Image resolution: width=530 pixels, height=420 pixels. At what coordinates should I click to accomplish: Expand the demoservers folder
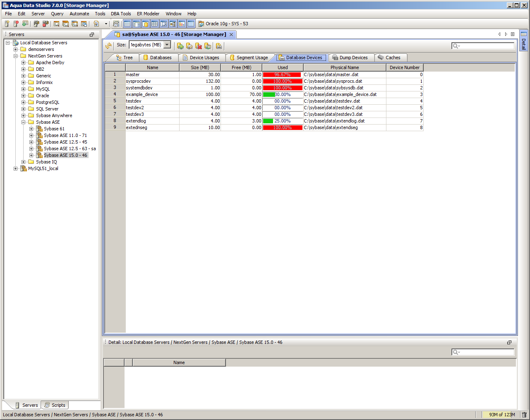(16, 49)
